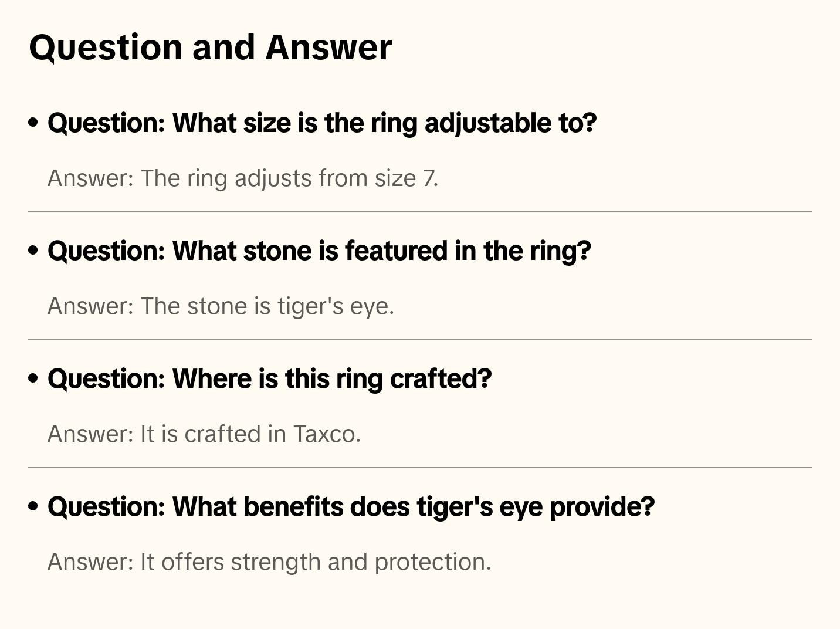Click the divider line below the size 7 answer
This screenshot has width=840, height=629.
click(420, 212)
